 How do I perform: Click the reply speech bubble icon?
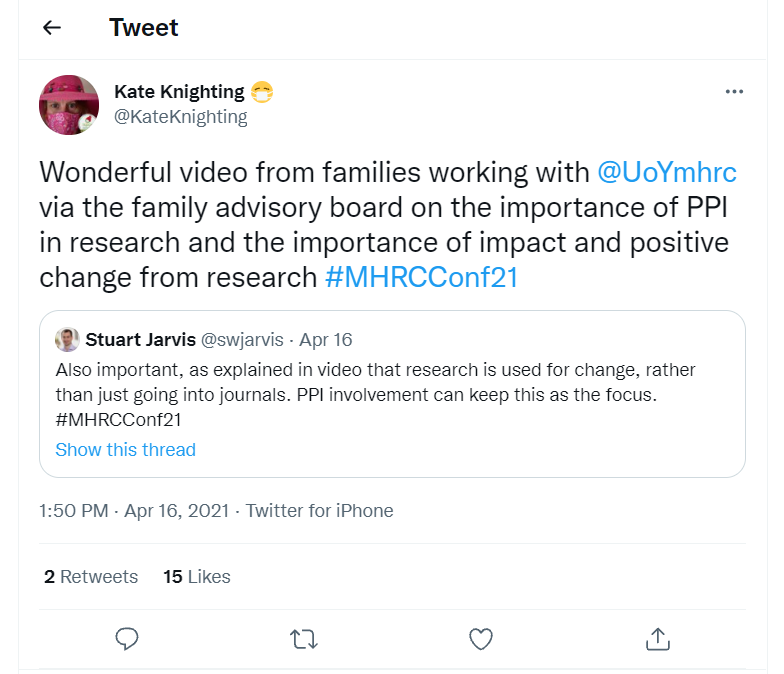click(126, 638)
